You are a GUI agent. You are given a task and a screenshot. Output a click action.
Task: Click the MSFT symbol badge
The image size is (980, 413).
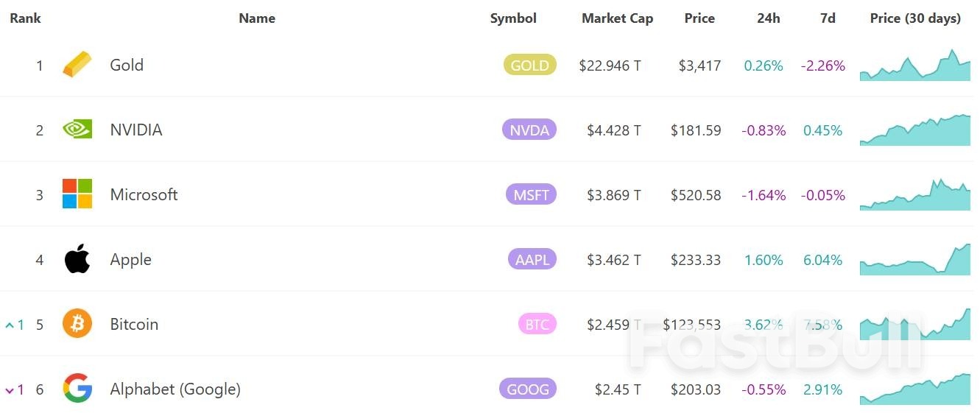pyautogui.click(x=530, y=194)
